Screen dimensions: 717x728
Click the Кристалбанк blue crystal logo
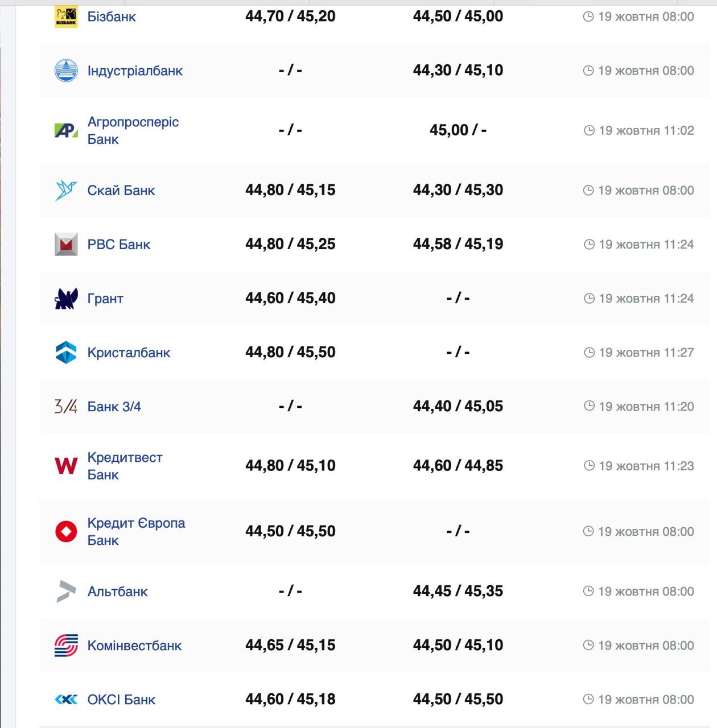66,352
